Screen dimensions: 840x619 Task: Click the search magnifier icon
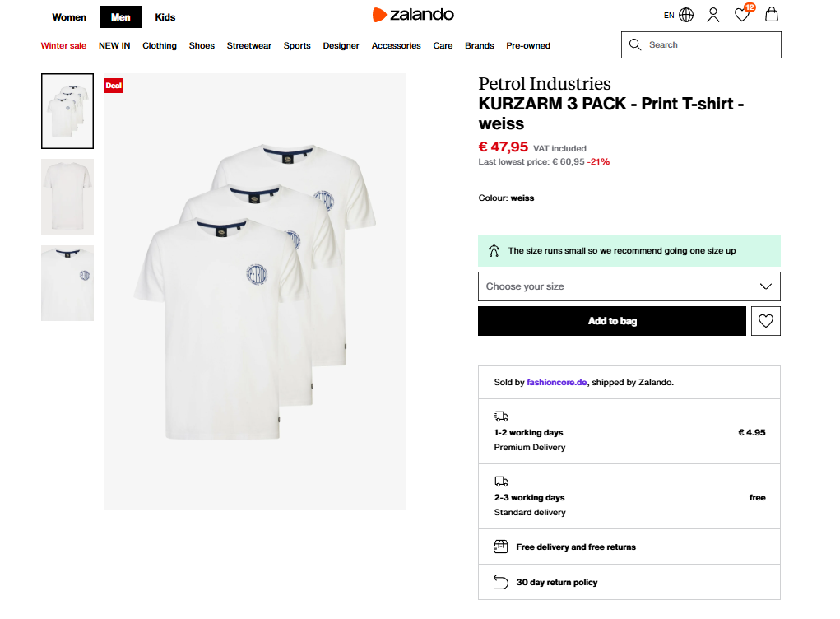[635, 44]
